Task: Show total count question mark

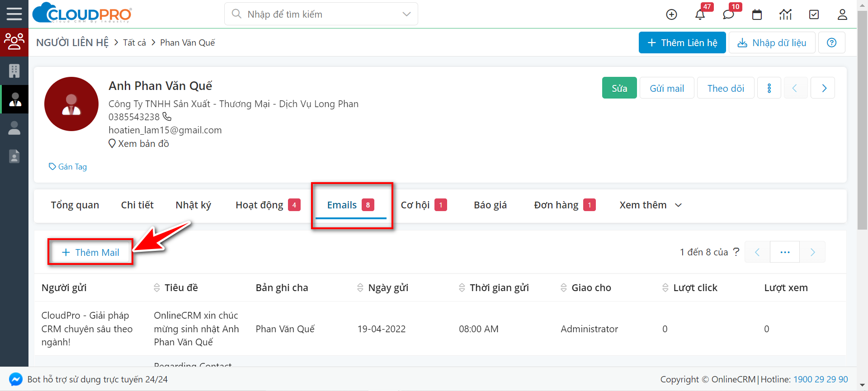Action: [736, 252]
